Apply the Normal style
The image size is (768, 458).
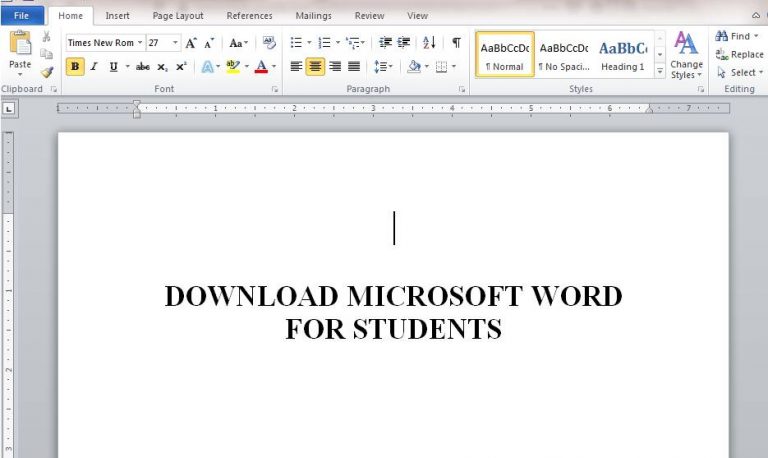pyautogui.click(x=505, y=54)
